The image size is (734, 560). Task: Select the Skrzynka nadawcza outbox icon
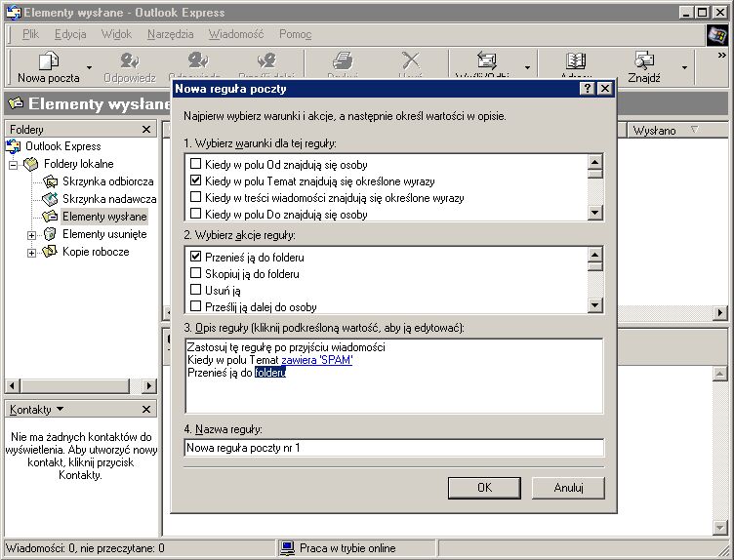pos(50,199)
